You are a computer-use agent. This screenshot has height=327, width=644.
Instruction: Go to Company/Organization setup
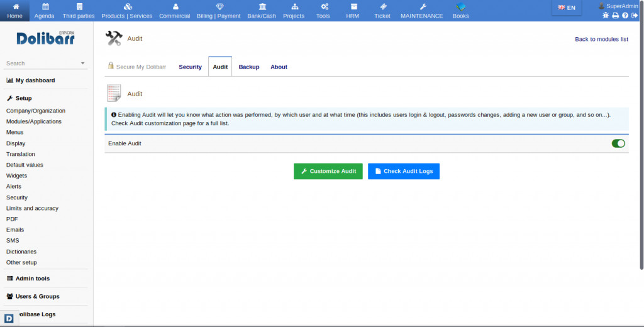point(36,111)
